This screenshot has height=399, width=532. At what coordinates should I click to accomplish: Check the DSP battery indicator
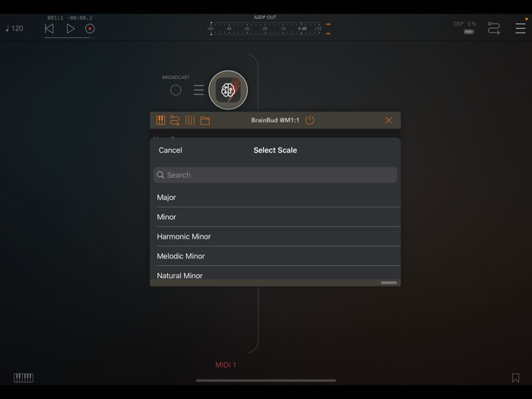coord(469,32)
